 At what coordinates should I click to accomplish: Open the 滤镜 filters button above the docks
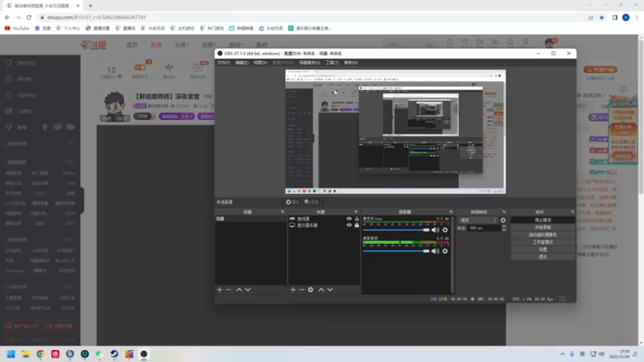coord(312,202)
